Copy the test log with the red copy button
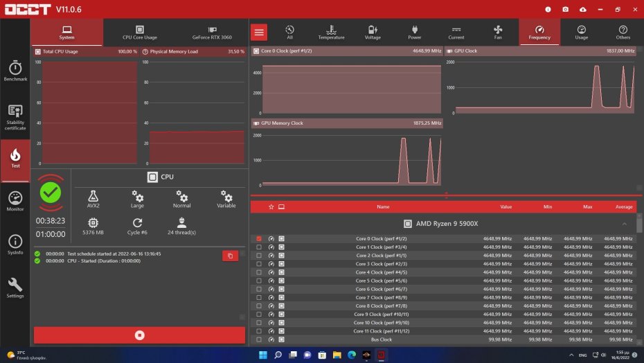Image resolution: width=644 pixels, height=363 pixels. 230,256
